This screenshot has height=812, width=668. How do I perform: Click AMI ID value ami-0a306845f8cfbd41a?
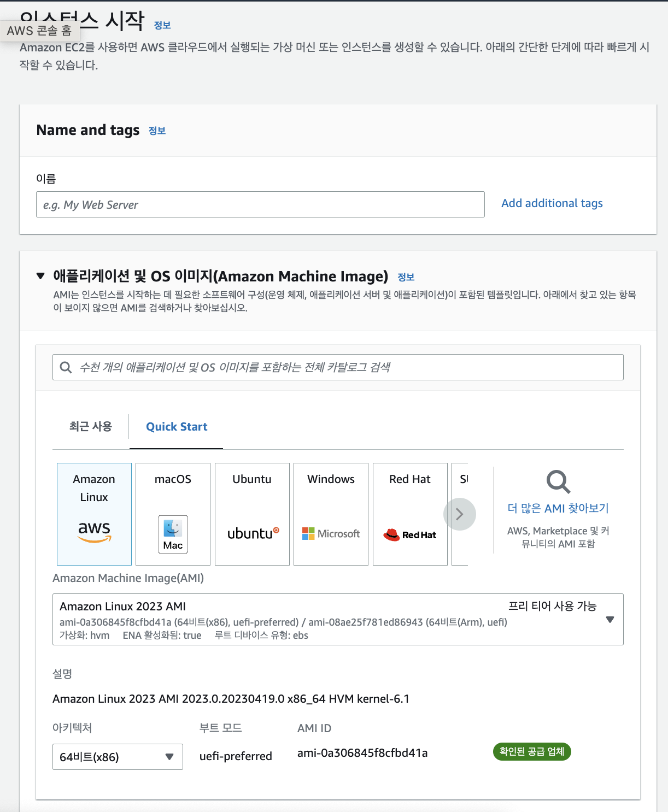coord(362,753)
